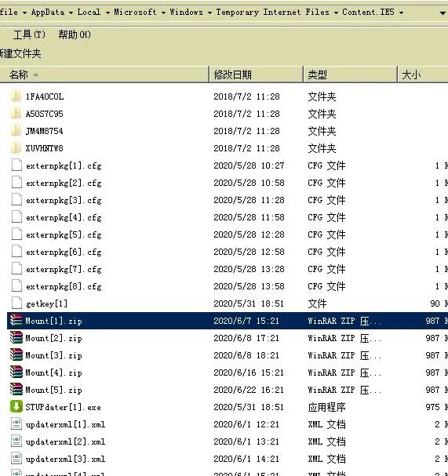Click the externpkg[2].cfg file icon

click(x=16, y=183)
